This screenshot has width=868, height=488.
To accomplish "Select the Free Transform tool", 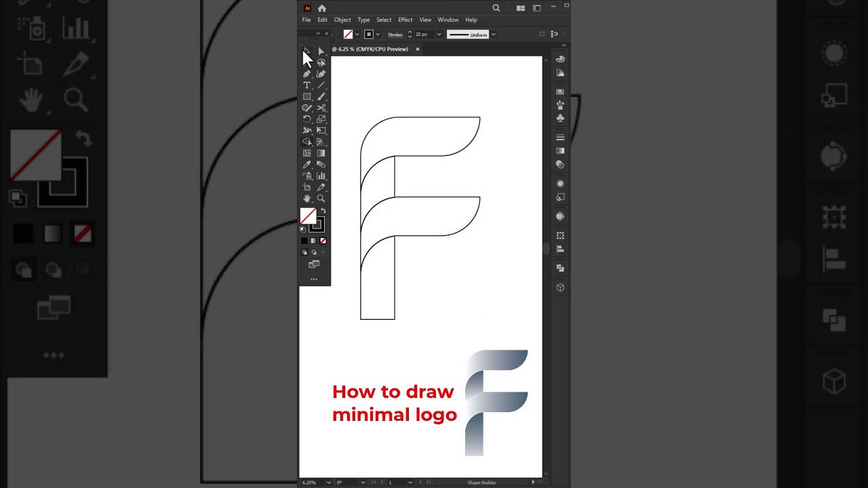I will click(x=321, y=130).
